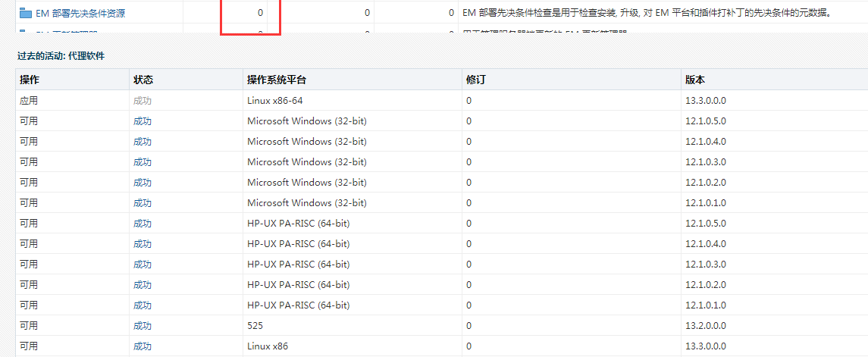Open 成功 link for Windows 32-bit 12.1.0.2.0

point(143,183)
